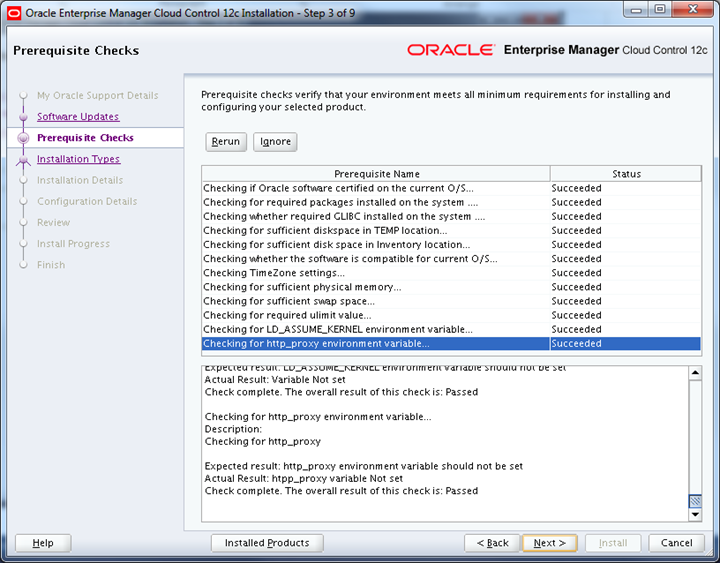The width and height of the screenshot is (720, 563).
Task: Sort by Status column header
Action: [626, 174]
